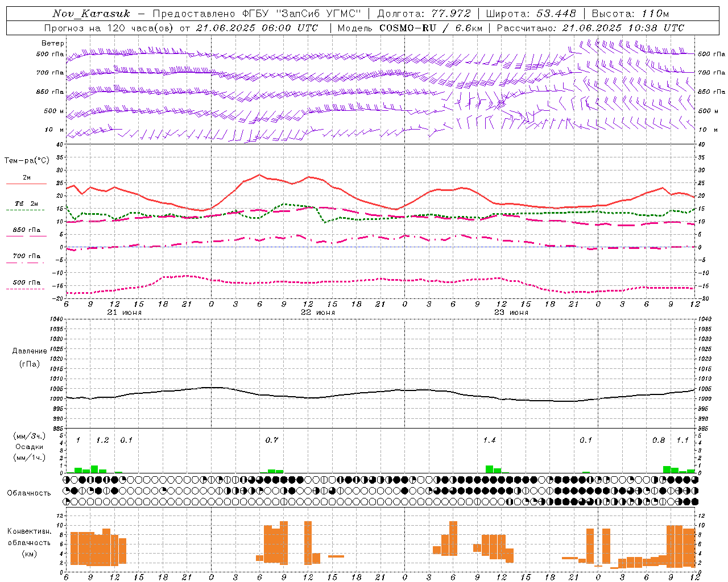Click the '0.8' precipitation amount value

coord(659,440)
